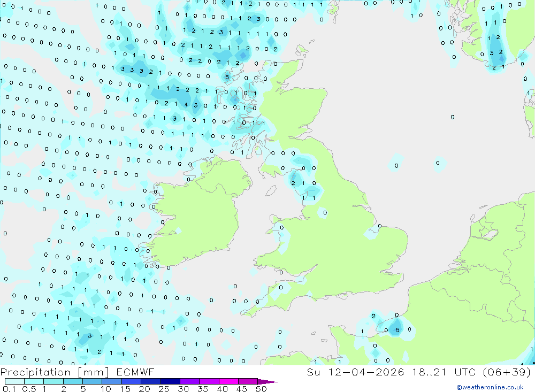Click the '25' legend scale label
The image size is (535, 392).
click(x=164, y=389)
